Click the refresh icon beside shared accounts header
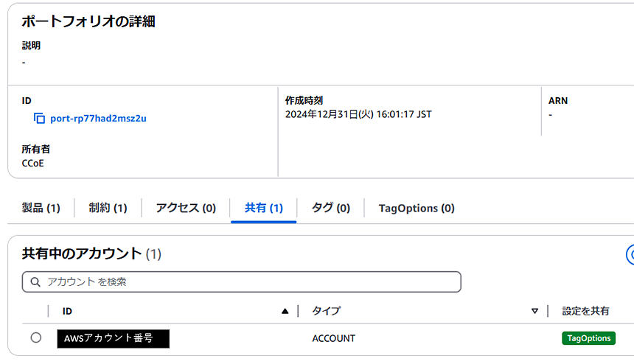The image size is (634, 364). [x=630, y=254]
